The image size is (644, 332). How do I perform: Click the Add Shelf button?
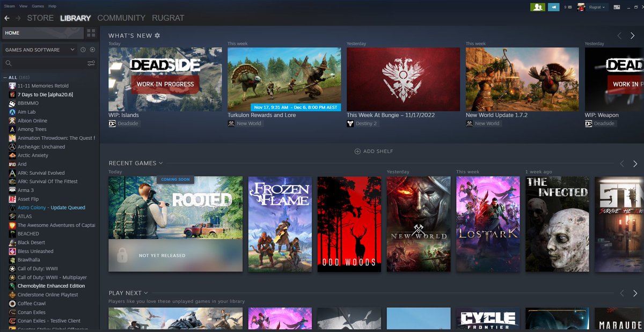click(x=374, y=151)
